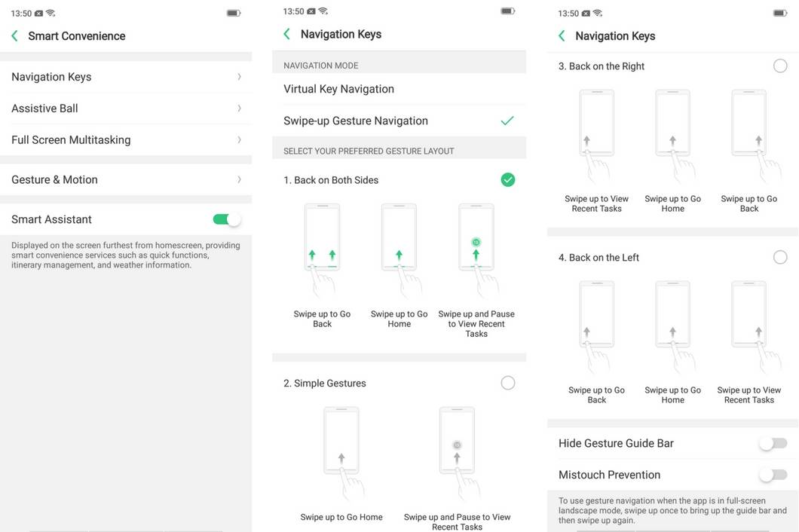Image resolution: width=799 pixels, height=532 pixels.
Task: Select Back on the Right radio
Action: (x=780, y=66)
